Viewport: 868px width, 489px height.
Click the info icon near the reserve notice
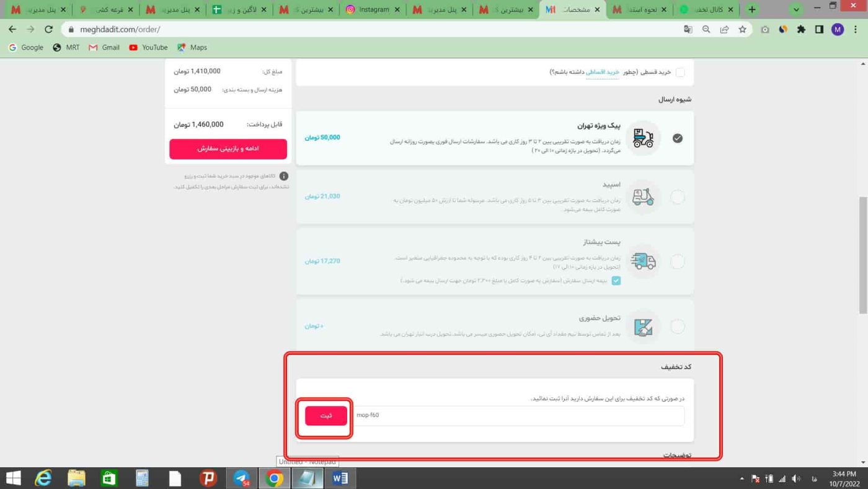(283, 176)
